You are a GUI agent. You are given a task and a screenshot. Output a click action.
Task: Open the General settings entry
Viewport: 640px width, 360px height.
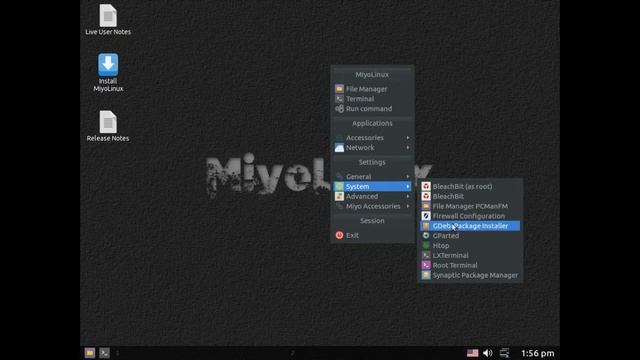coord(372,177)
